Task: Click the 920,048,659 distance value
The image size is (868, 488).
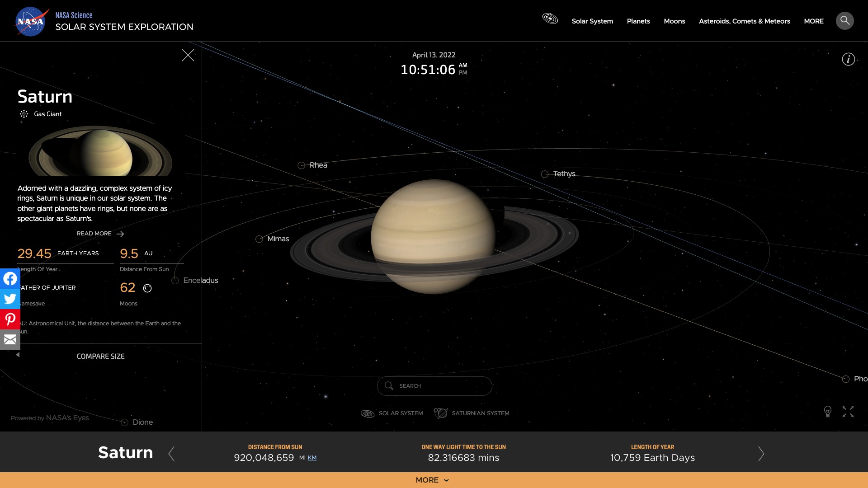Action: (x=264, y=458)
